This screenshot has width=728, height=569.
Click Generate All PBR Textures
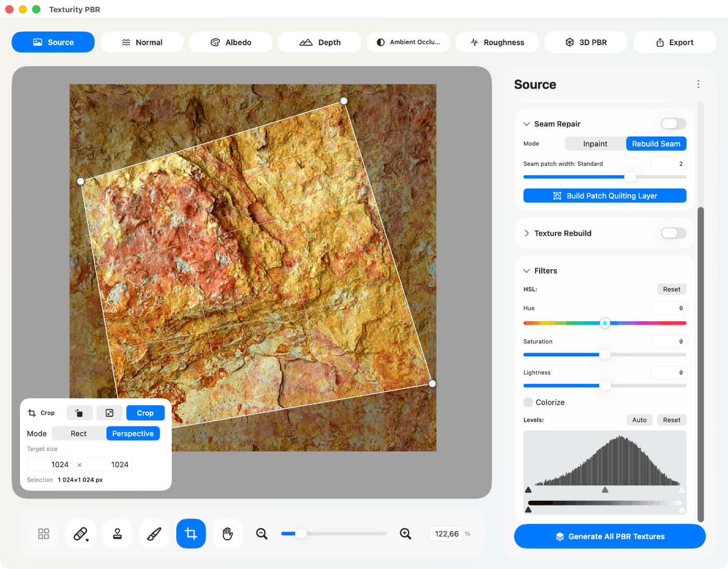point(610,536)
